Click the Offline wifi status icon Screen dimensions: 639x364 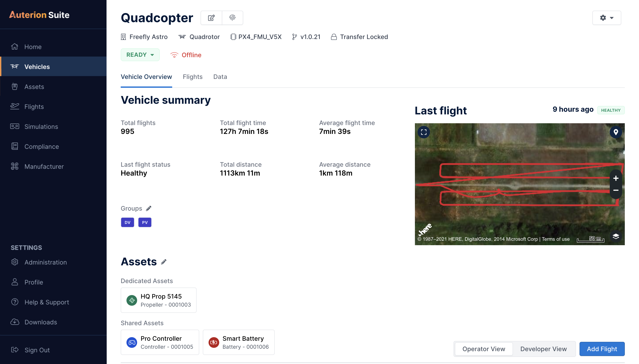tap(174, 55)
